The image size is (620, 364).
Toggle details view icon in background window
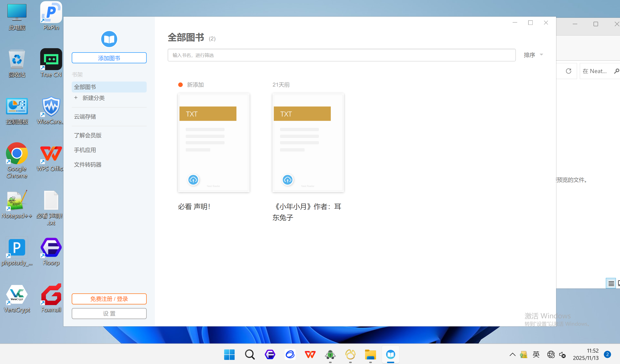click(611, 284)
